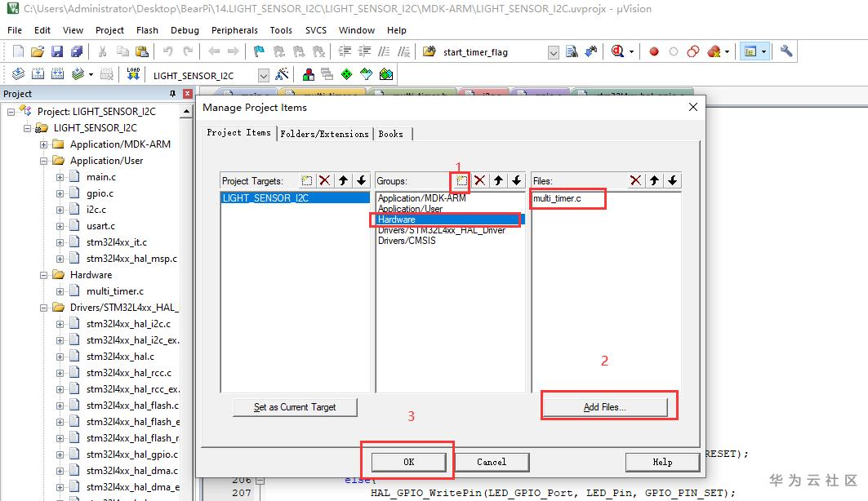Click the Download LOAD icon

(x=133, y=73)
